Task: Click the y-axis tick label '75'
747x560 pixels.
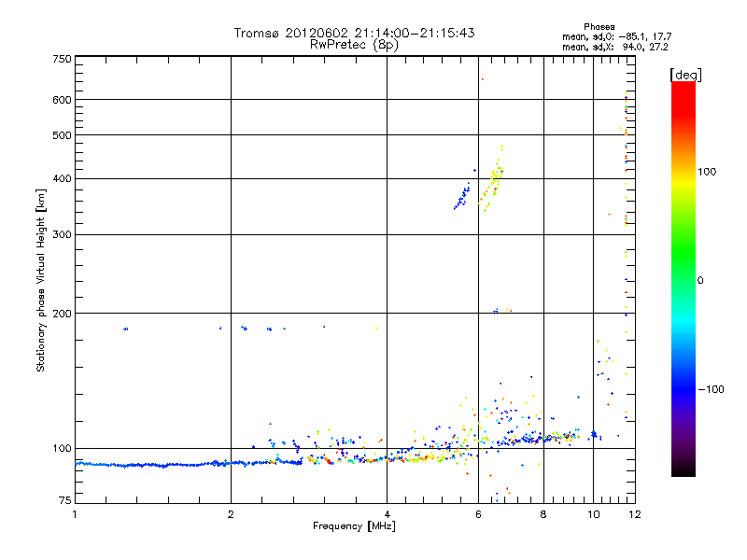Action: [x=65, y=500]
